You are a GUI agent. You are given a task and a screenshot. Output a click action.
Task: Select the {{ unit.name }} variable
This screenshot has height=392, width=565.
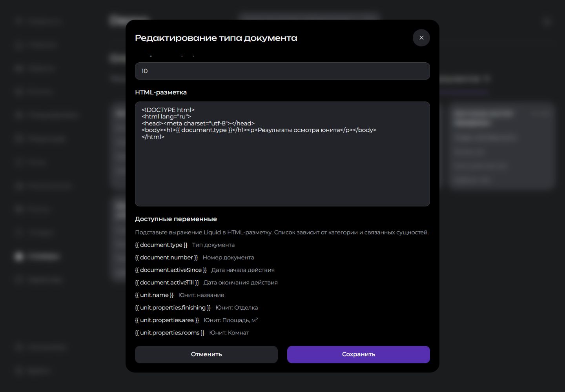coord(154,295)
